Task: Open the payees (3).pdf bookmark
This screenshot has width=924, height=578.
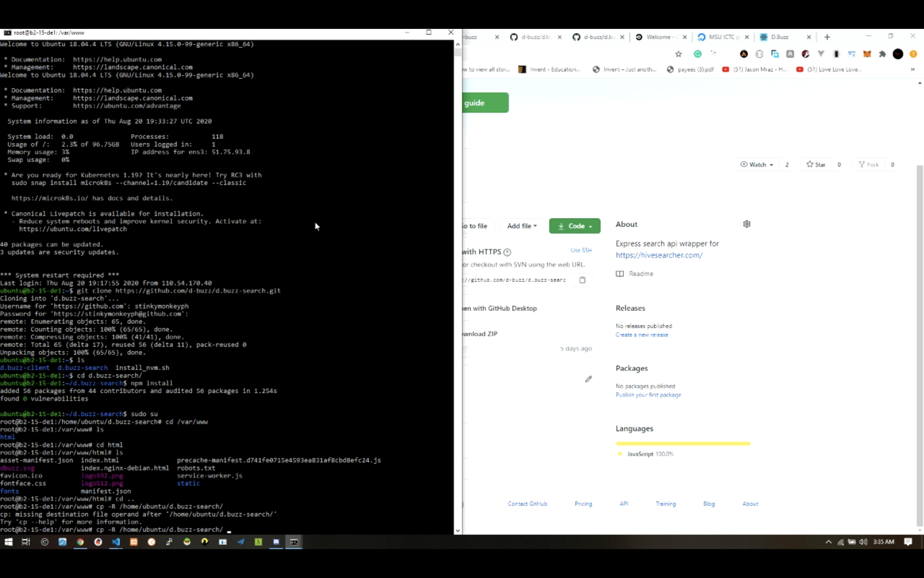Action: pos(690,69)
